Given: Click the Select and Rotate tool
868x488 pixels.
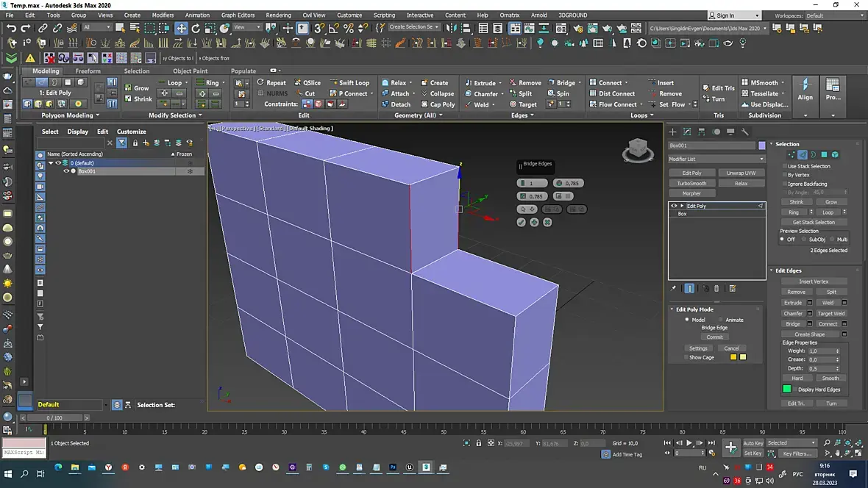Looking at the screenshot, I should pyautogui.click(x=196, y=28).
